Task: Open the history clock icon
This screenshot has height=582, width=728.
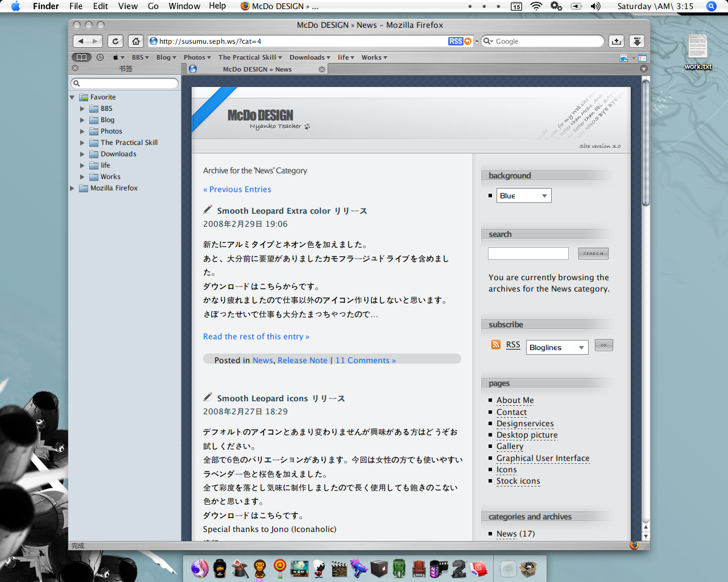Action: point(100,57)
